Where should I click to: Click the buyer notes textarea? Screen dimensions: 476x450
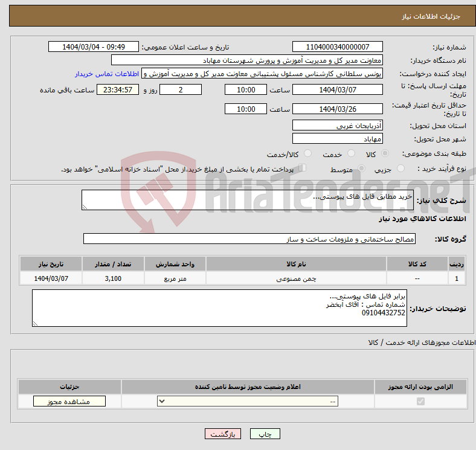point(219,308)
